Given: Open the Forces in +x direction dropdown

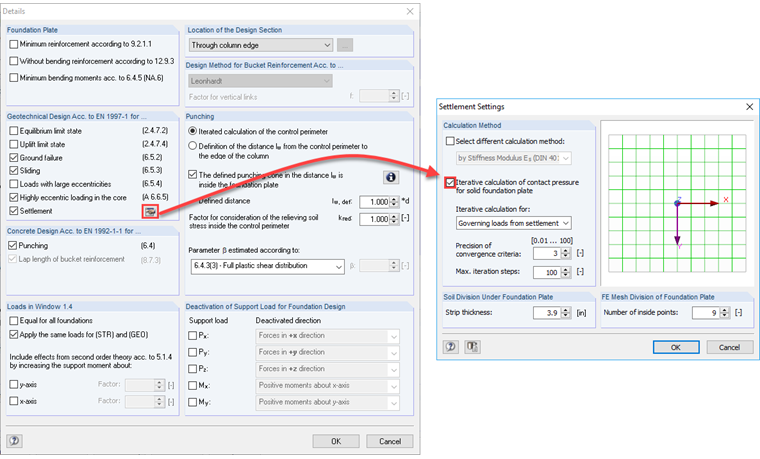Looking at the screenshot, I should point(328,335).
